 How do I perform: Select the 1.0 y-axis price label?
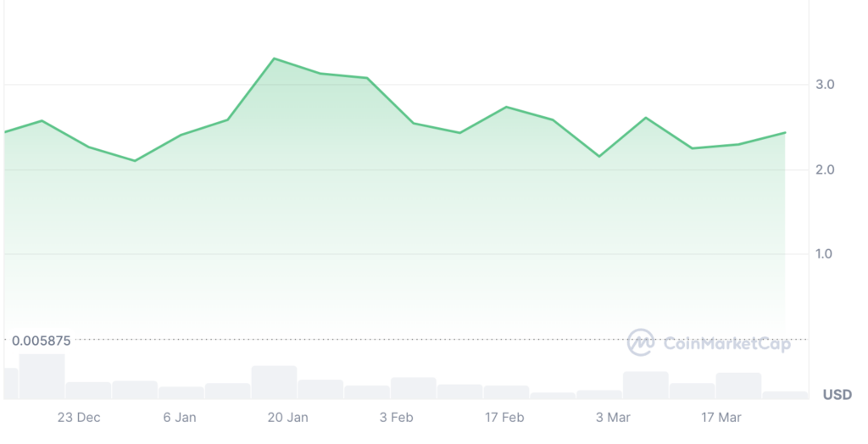click(x=825, y=254)
